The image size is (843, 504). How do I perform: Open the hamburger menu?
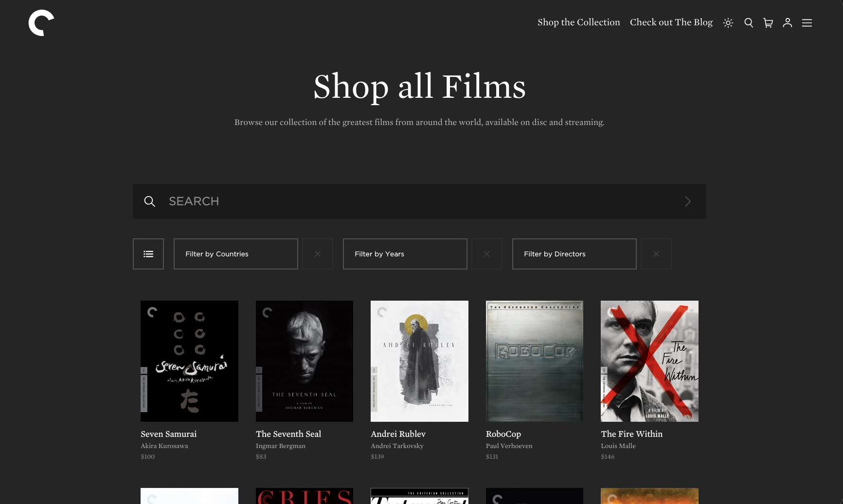tap(807, 23)
